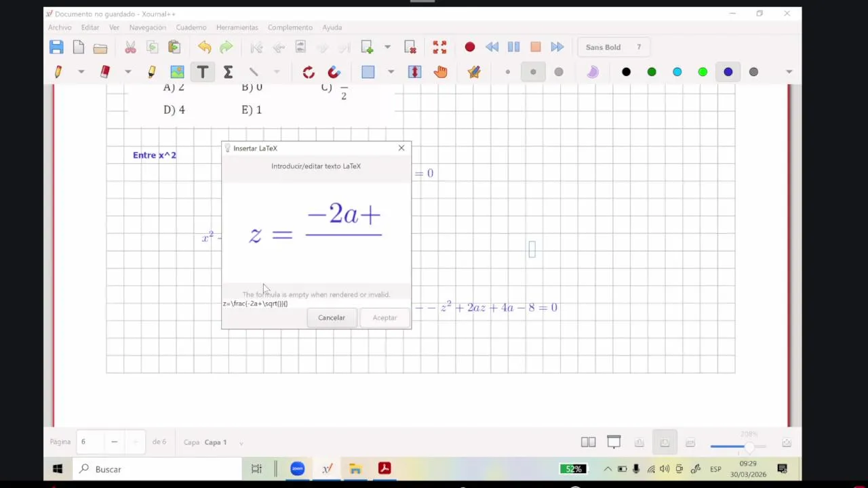Open the Ayuda menu
The width and height of the screenshot is (868, 488).
pyautogui.click(x=332, y=28)
